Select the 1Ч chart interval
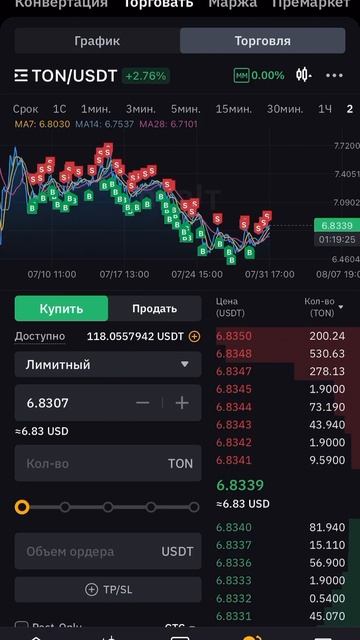The height and width of the screenshot is (640, 360). pyautogui.click(x=325, y=109)
